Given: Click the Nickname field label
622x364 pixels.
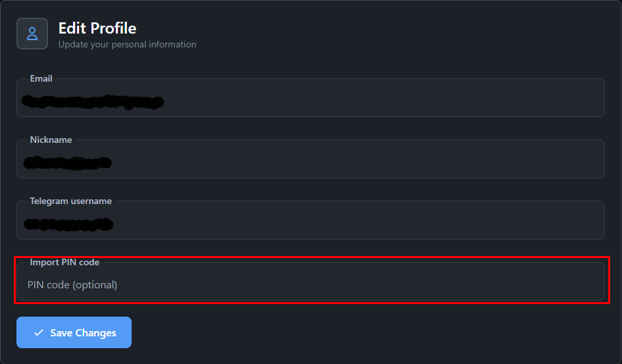Looking at the screenshot, I should pyautogui.click(x=51, y=140).
